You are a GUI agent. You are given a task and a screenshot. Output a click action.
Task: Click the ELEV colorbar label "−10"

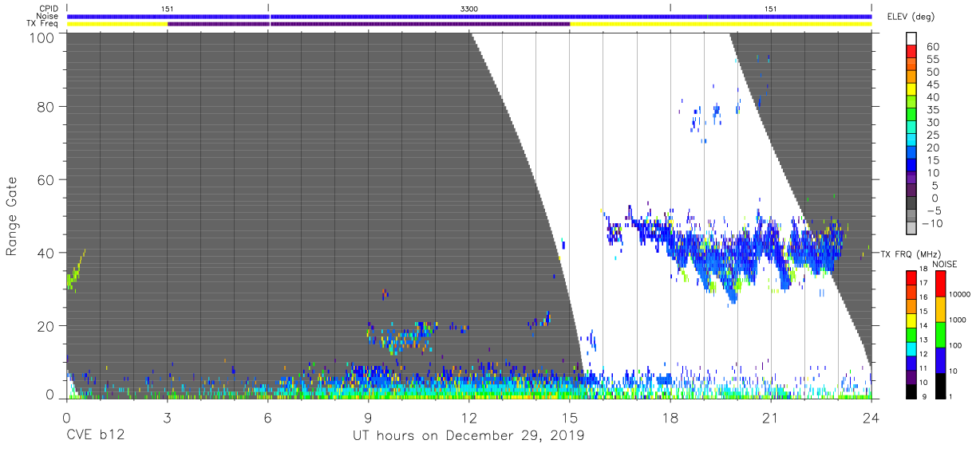[x=931, y=223]
